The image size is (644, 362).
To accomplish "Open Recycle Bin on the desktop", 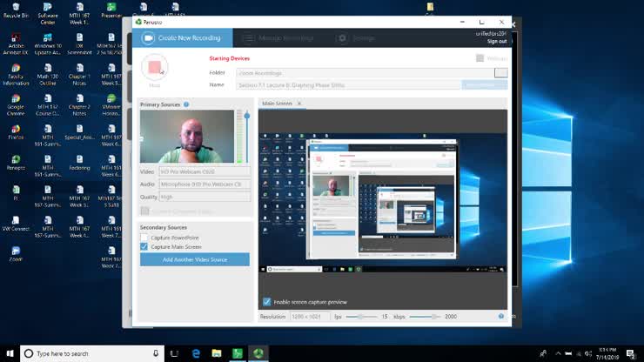I will [16, 11].
